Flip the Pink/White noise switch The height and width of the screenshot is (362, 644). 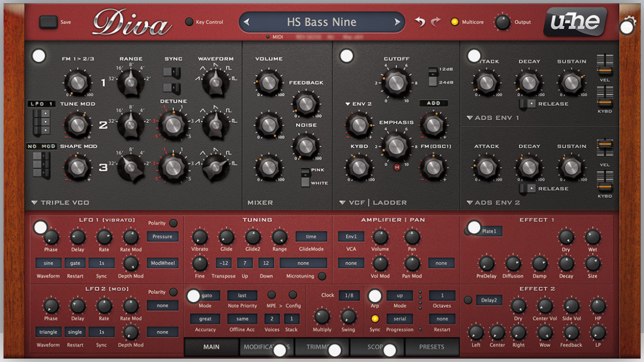coord(305,177)
